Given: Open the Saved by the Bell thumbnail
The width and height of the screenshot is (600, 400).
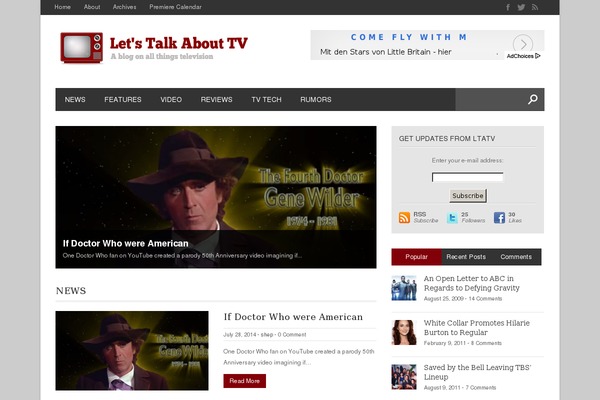Looking at the screenshot, I should tap(404, 377).
